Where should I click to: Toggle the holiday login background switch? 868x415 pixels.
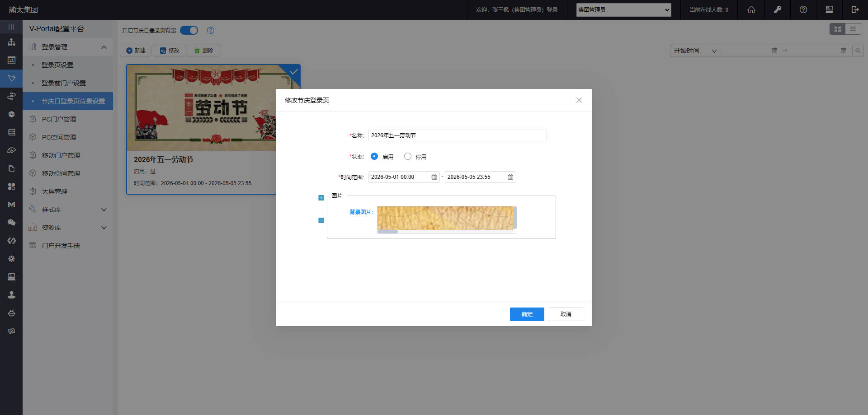click(189, 30)
